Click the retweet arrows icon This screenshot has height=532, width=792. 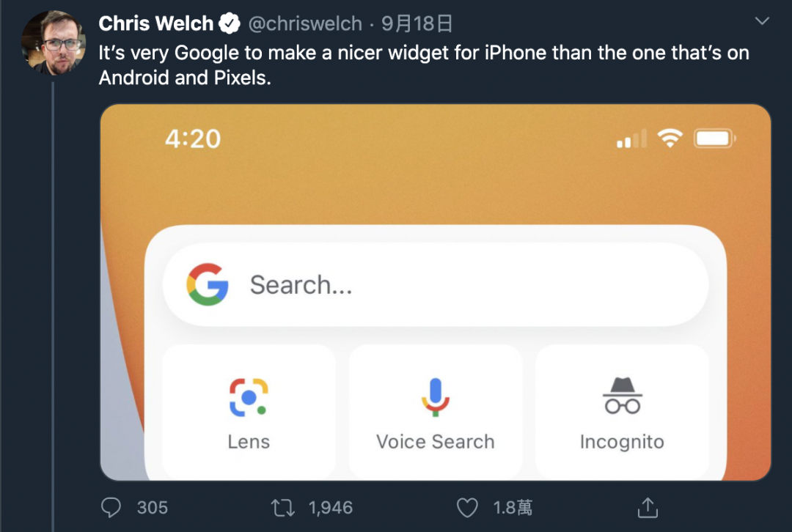coord(282,508)
